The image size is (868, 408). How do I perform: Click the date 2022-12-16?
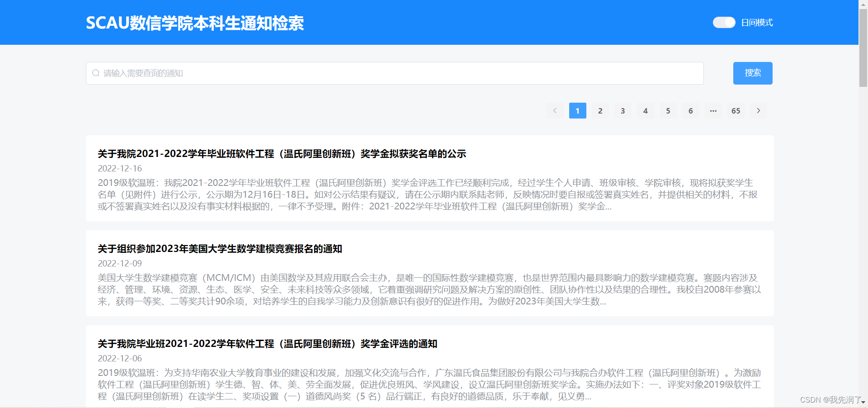120,168
